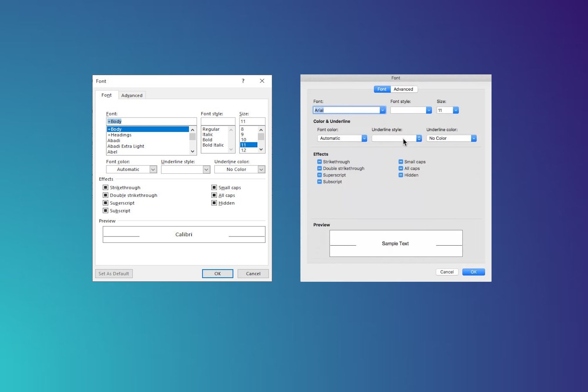Image resolution: width=588 pixels, height=392 pixels.
Task: Enable the Superscript effect
Action: tap(104, 202)
